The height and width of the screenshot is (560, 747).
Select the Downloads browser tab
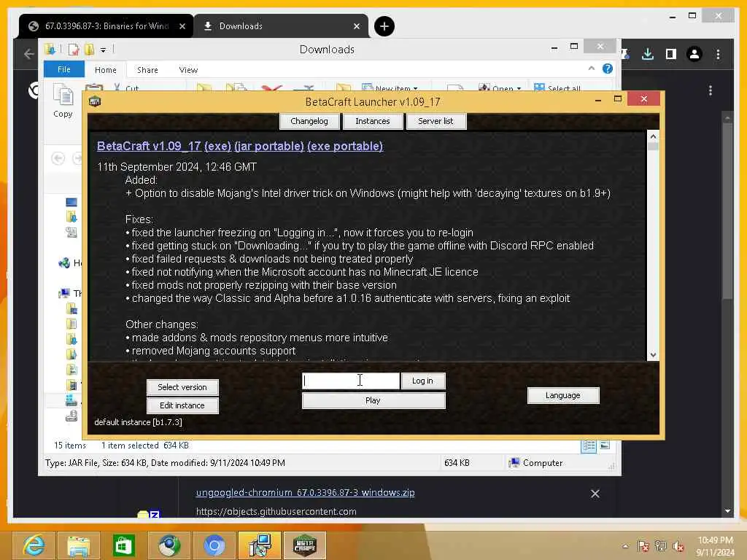[281, 26]
